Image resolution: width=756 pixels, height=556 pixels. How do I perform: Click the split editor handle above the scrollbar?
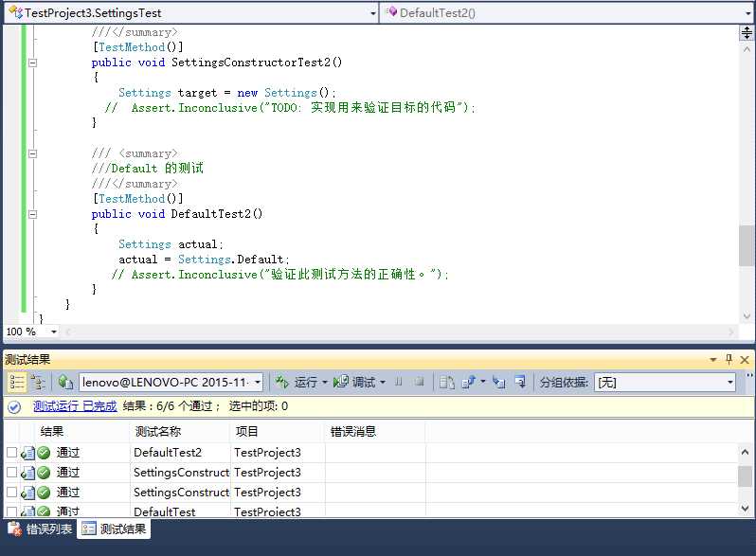tap(747, 33)
